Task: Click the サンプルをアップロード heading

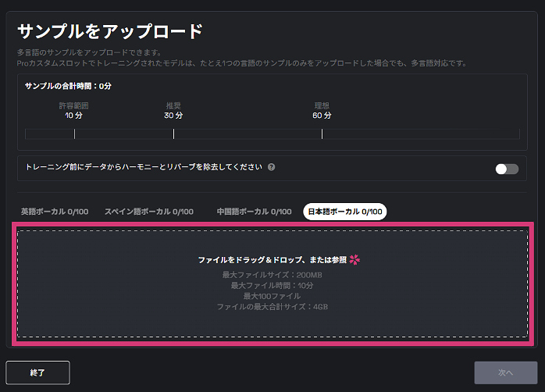Action: click(x=110, y=31)
